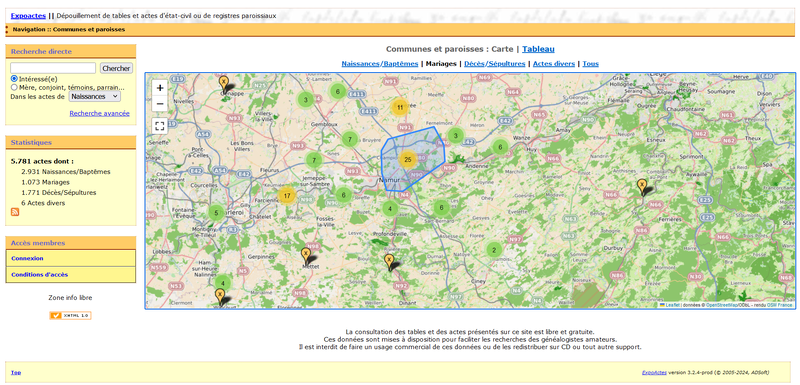Open cluster marker 3 northwest of Gembloux
This screenshot has height=385, width=800.
click(x=305, y=99)
